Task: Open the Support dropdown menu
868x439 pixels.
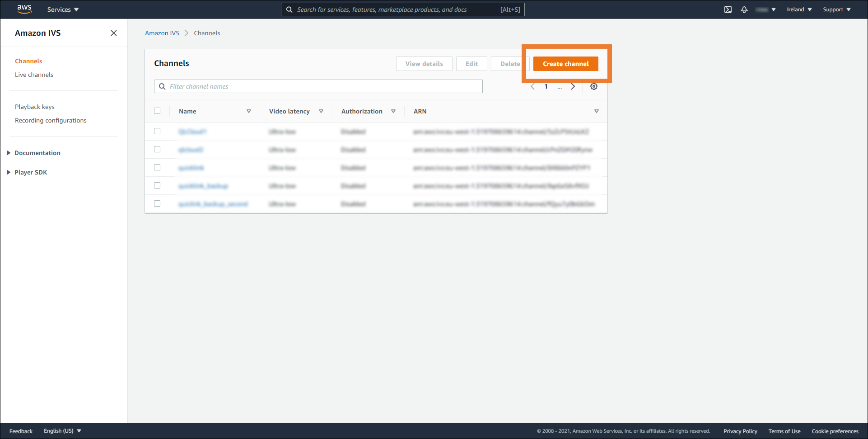Action: pos(837,9)
